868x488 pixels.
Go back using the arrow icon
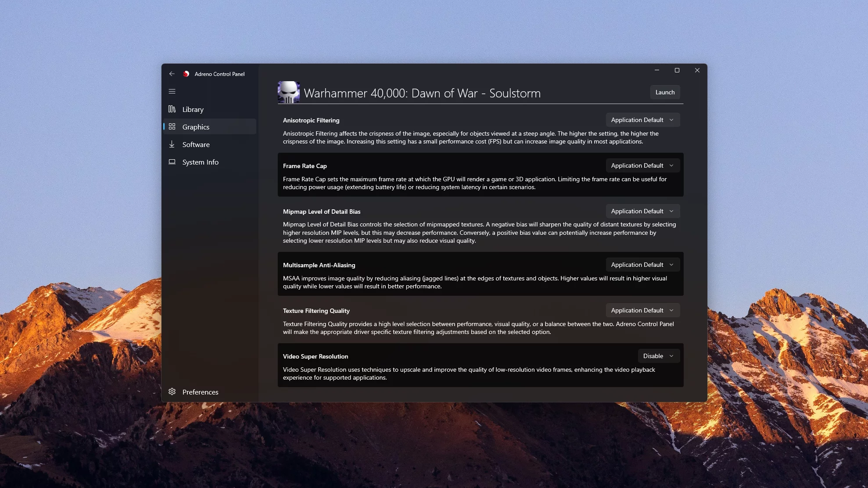[x=172, y=74]
